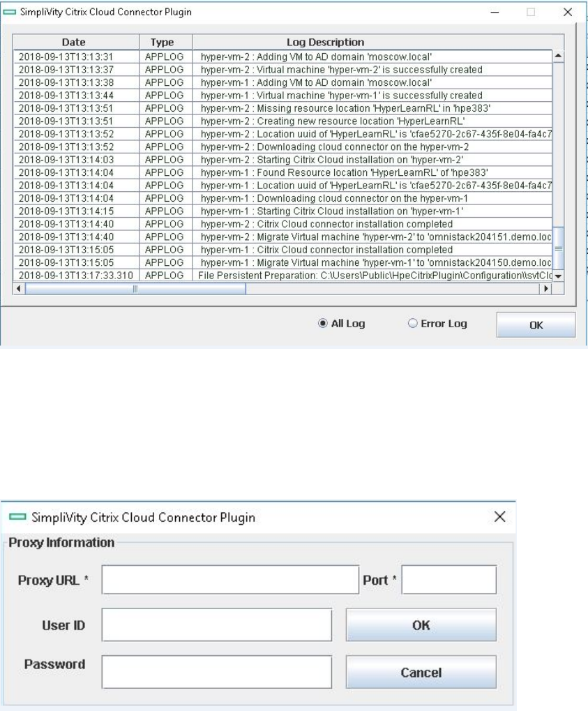The image size is (588, 711).
Task: Click OK in the Proxy Information dialog
Action: 421,625
